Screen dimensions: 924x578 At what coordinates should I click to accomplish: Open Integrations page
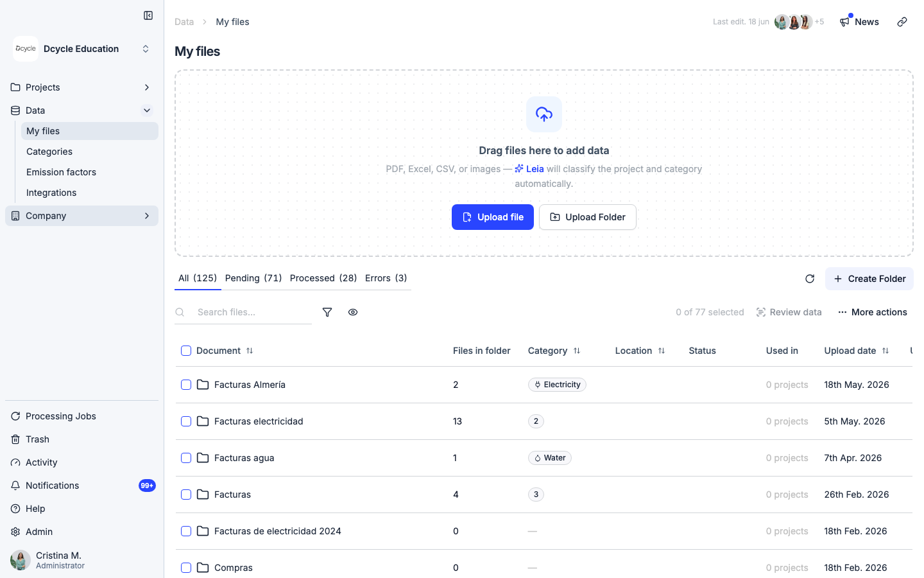(x=90, y=193)
